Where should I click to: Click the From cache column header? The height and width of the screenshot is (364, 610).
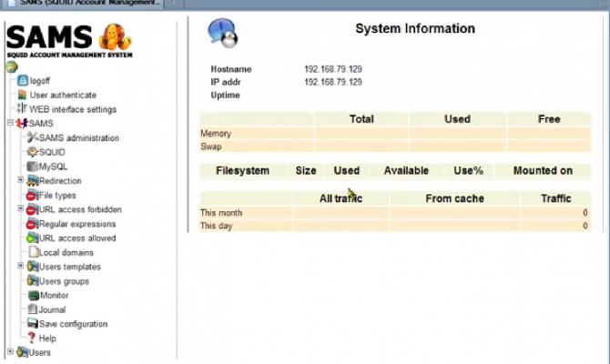coord(454,198)
